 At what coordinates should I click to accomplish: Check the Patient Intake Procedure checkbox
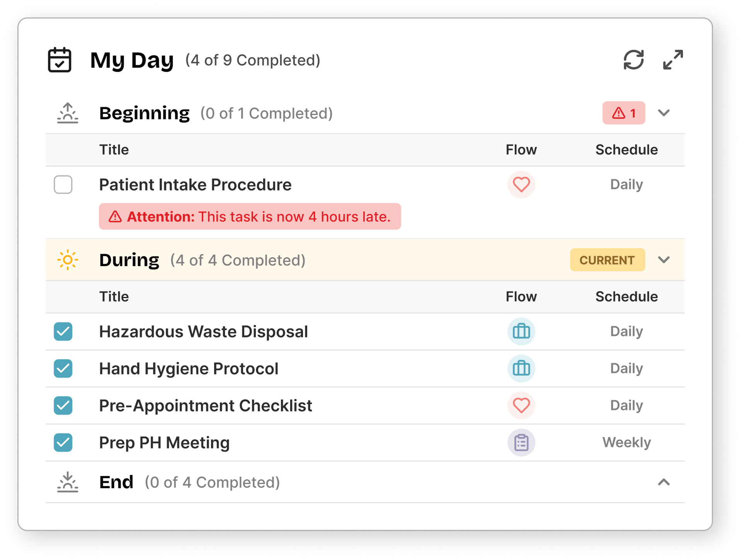63,185
